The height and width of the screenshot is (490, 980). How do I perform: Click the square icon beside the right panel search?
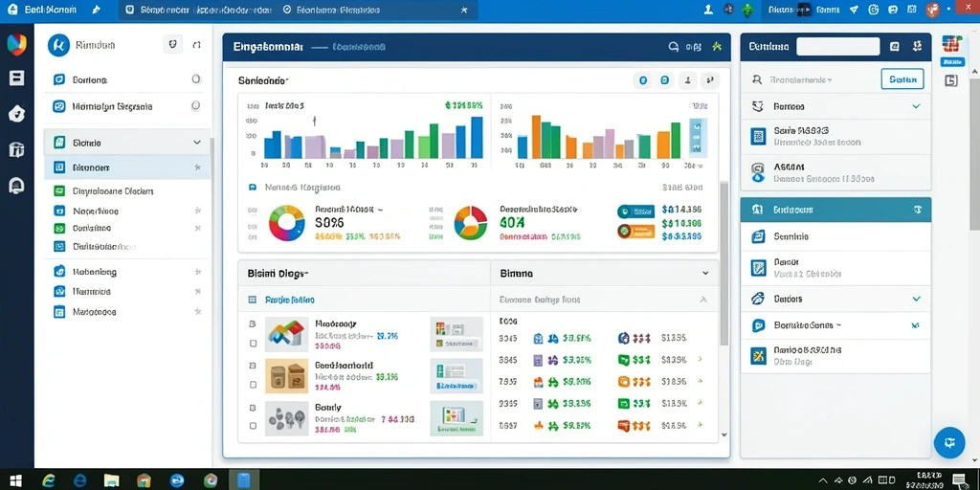point(895,46)
